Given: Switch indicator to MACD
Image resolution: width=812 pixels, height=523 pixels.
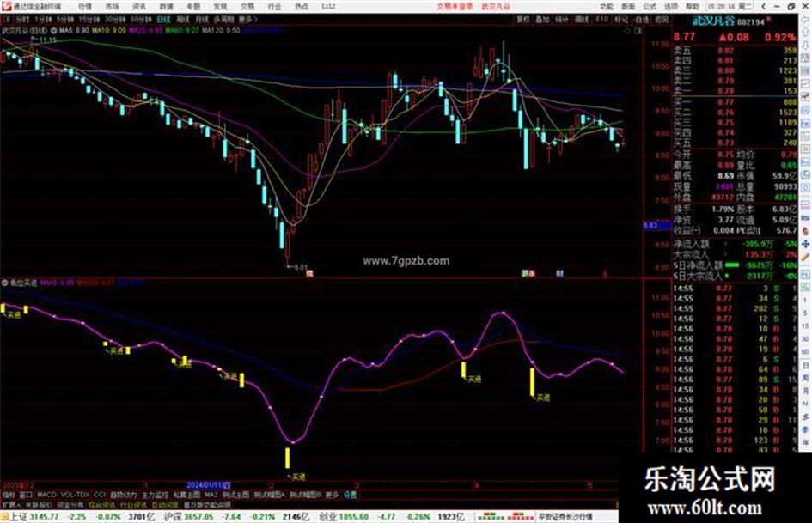Looking at the screenshot, I should tap(46, 495).
